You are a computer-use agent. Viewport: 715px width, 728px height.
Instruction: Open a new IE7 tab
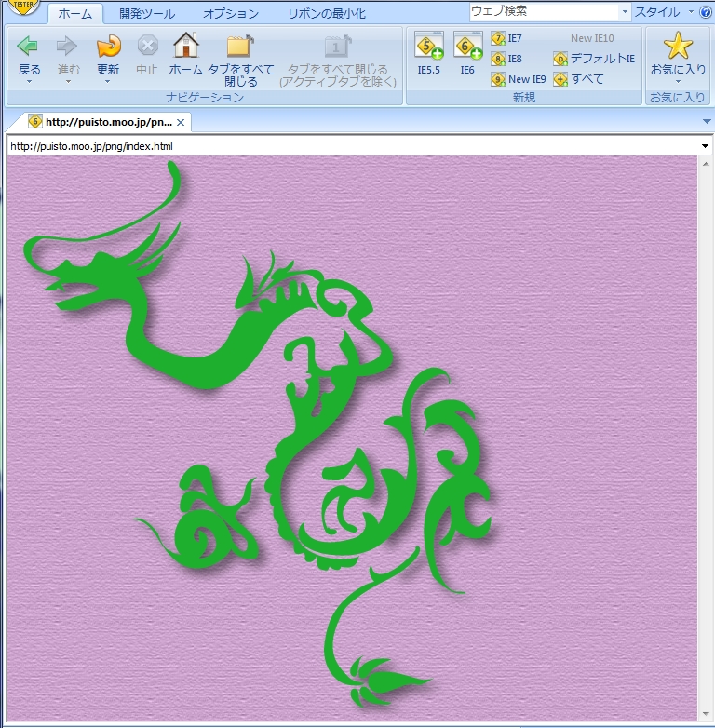pos(506,38)
